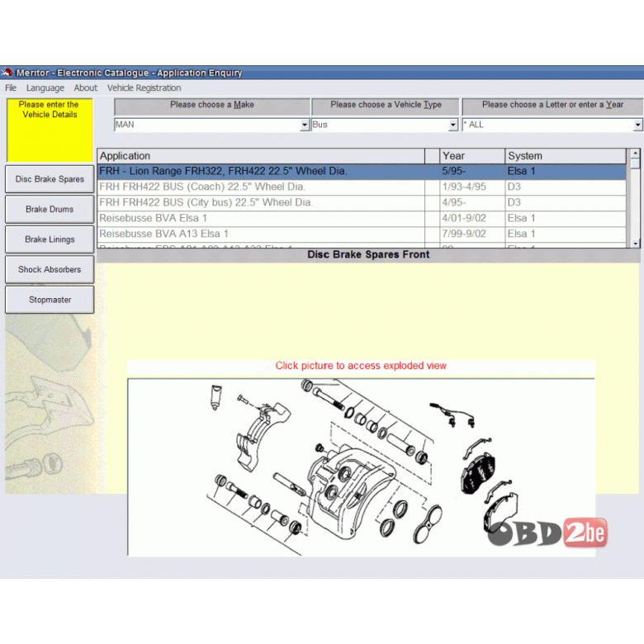Click System cell Elsa 1 in BVA A13 row

[565, 234]
